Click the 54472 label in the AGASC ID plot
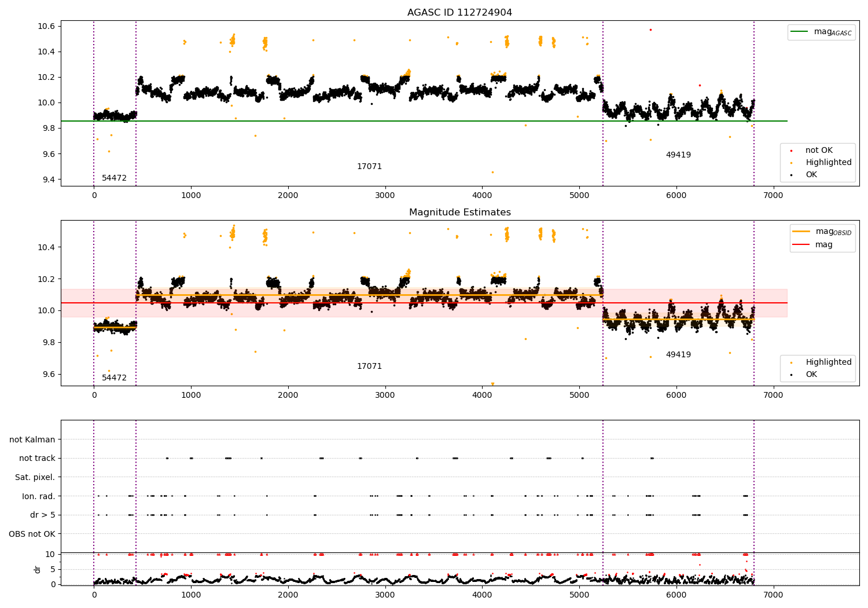 (114, 178)
